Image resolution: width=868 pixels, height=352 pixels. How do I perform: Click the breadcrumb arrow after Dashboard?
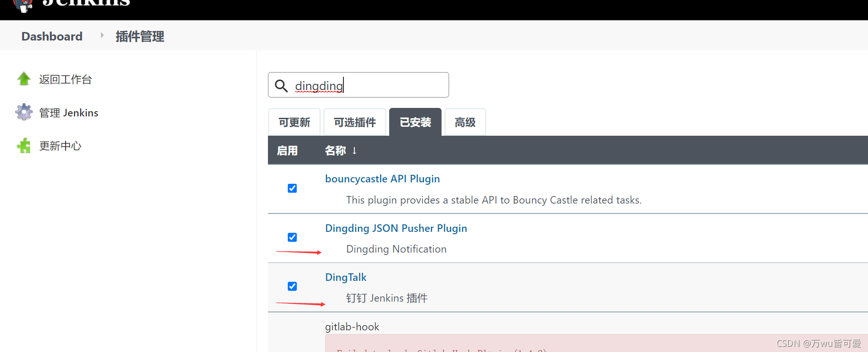click(x=102, y=35)
